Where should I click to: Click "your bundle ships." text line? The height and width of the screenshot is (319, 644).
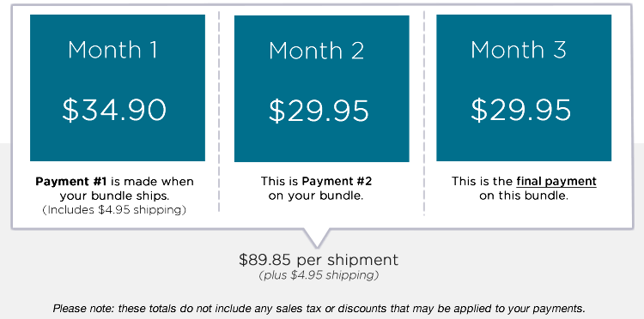tap(114, 196)
